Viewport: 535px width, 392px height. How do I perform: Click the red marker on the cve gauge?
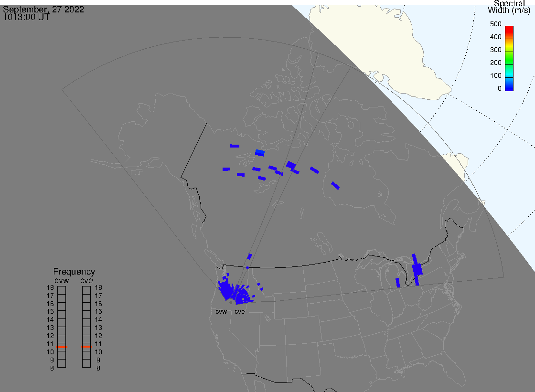[x=86, y=347]
